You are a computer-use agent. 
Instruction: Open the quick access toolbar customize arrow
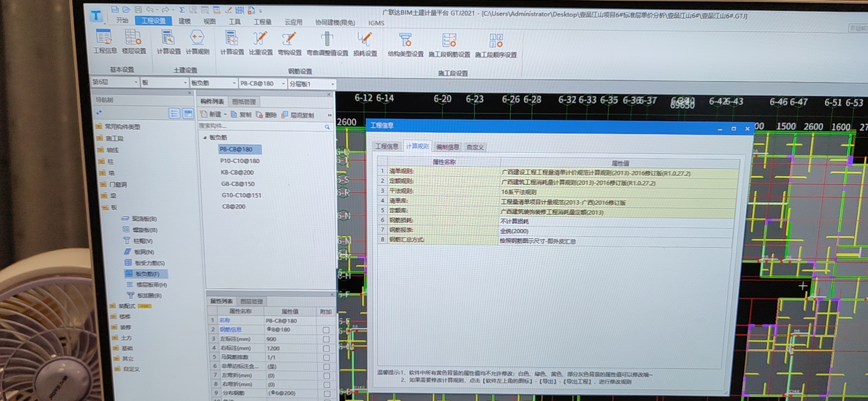(x=260, y=11)
